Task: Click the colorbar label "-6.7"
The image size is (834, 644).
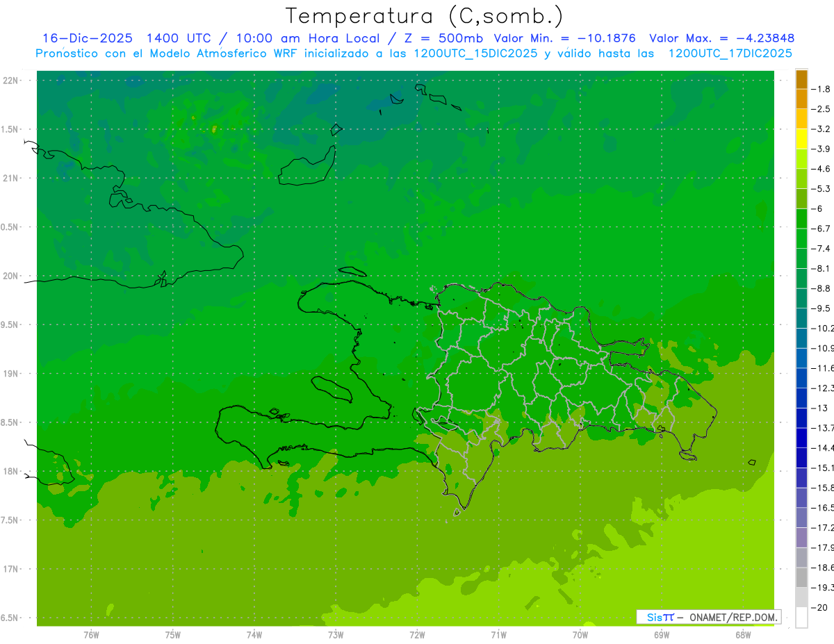Action: 822,229
